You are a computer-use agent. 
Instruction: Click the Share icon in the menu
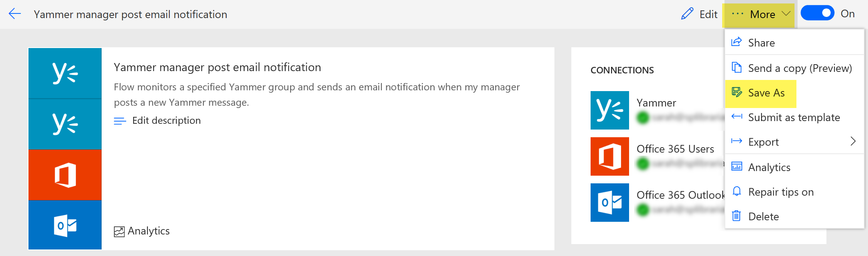[736, 42]
